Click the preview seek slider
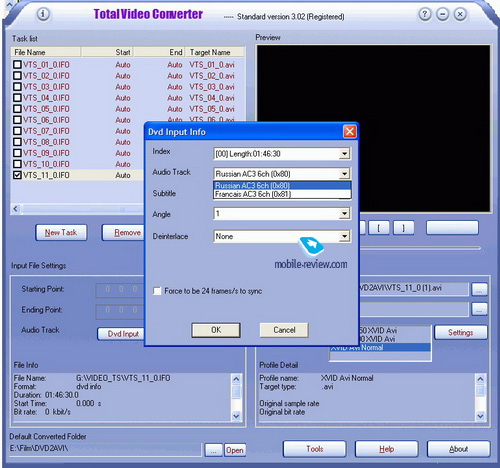Viewport: 500px width, 468px height. [x=420, y=248]
